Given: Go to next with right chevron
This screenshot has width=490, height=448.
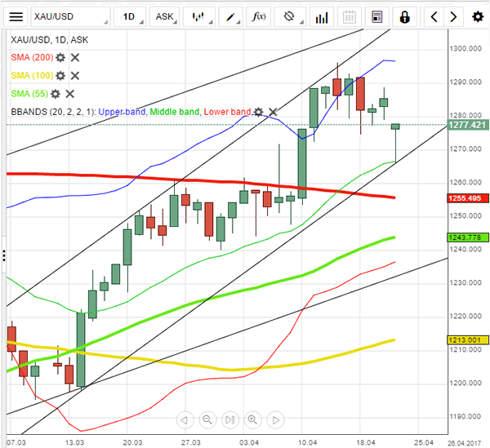Looking at the screenshot, I should 453,16.
